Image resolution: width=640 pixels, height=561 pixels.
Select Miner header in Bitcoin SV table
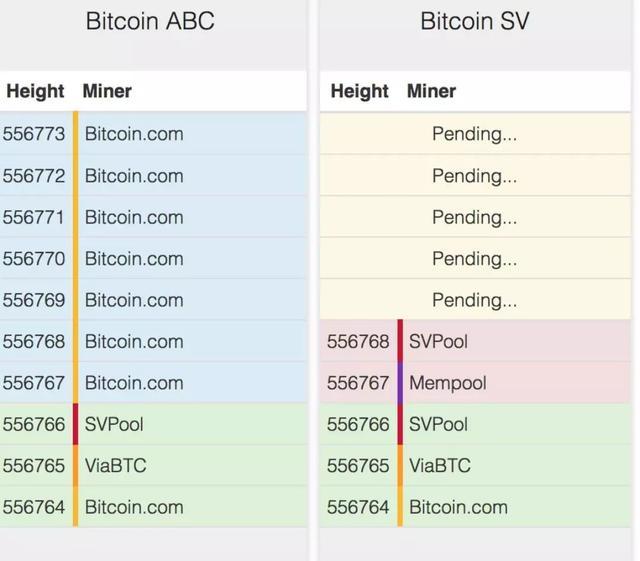pyautogui.click(x=431, y=91)
